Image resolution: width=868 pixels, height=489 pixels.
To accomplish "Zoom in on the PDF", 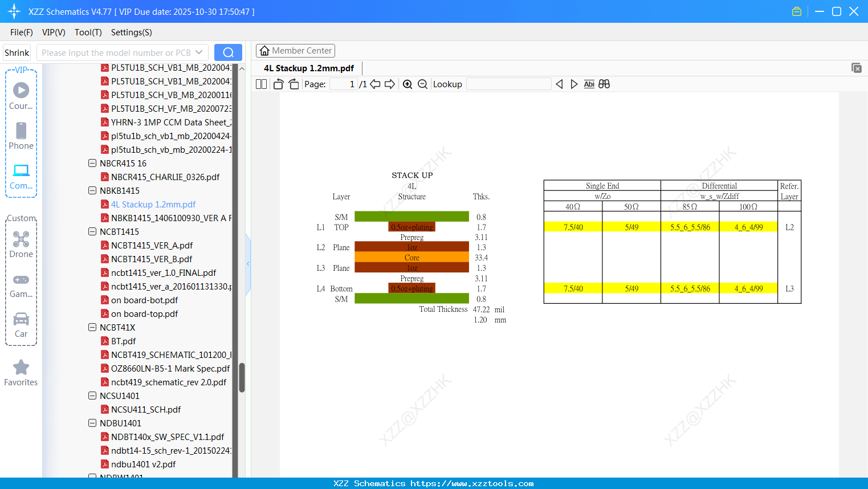I will 407,84.
